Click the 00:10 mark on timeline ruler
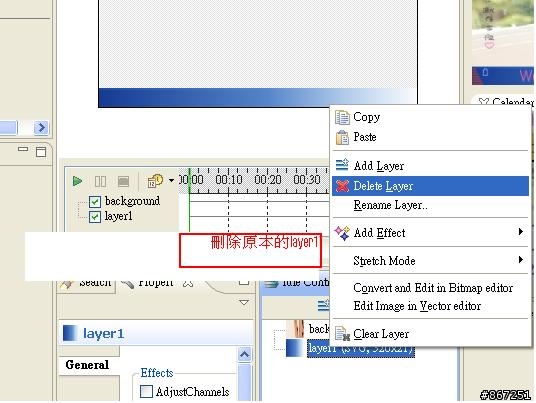 [x=229, y=180]
